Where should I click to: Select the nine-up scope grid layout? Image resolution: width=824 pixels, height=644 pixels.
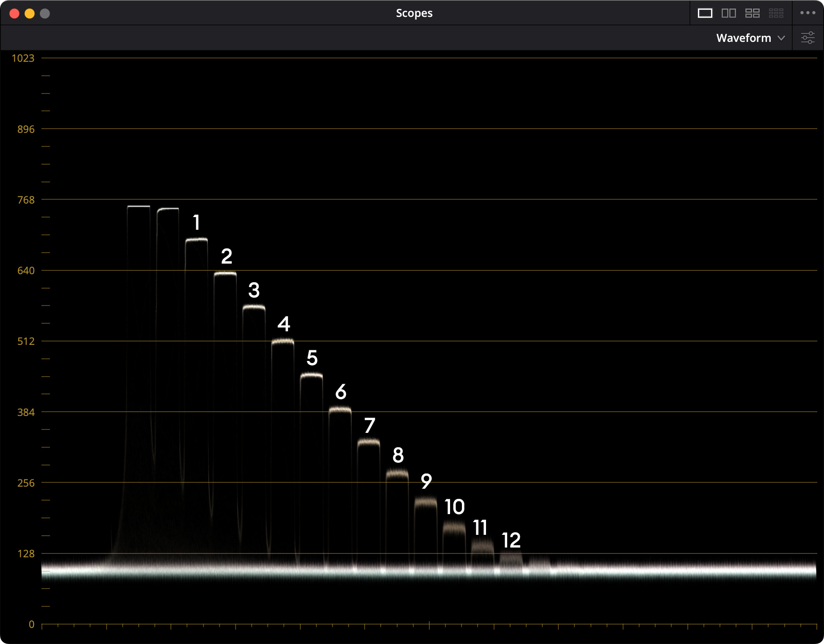click(776, 13)
